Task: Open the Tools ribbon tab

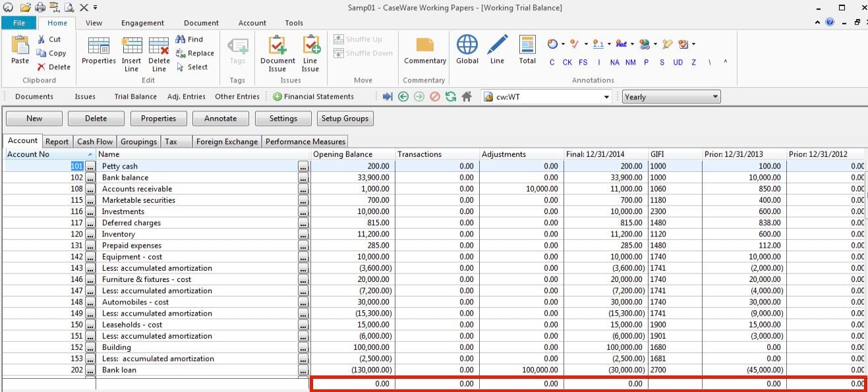Action: 294,23
